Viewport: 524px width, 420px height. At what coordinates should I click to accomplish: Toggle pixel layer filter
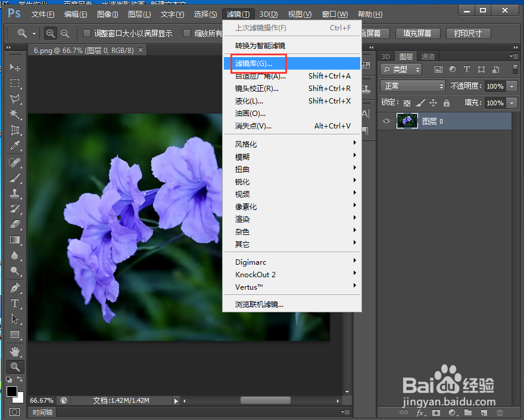(438, 69)
